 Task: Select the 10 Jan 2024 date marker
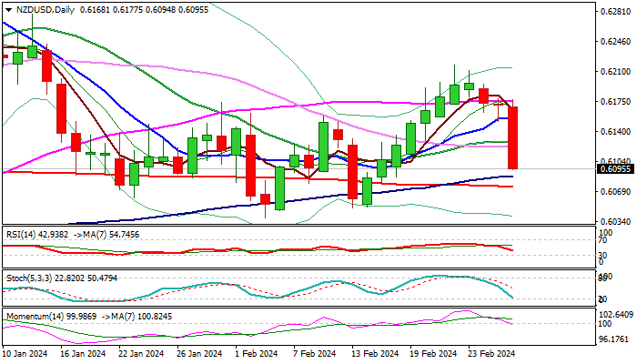pos(25,353)
